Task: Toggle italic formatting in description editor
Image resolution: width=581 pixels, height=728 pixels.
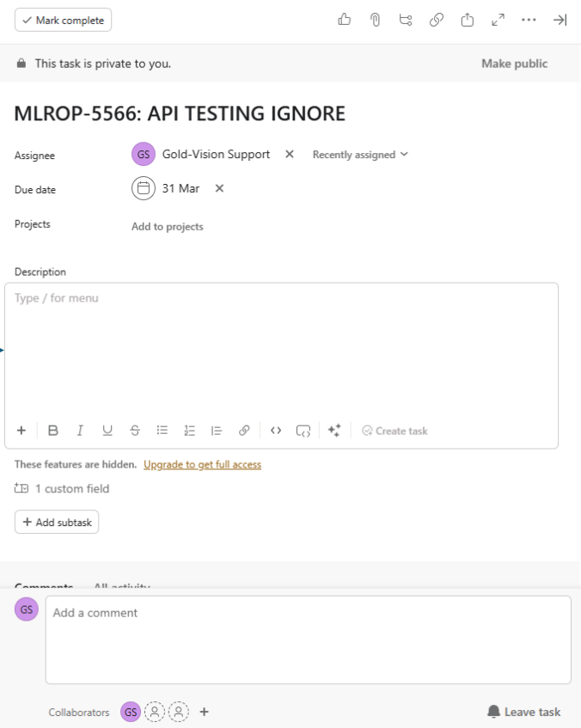Action: pyautogui.click(x=80, y=431)
